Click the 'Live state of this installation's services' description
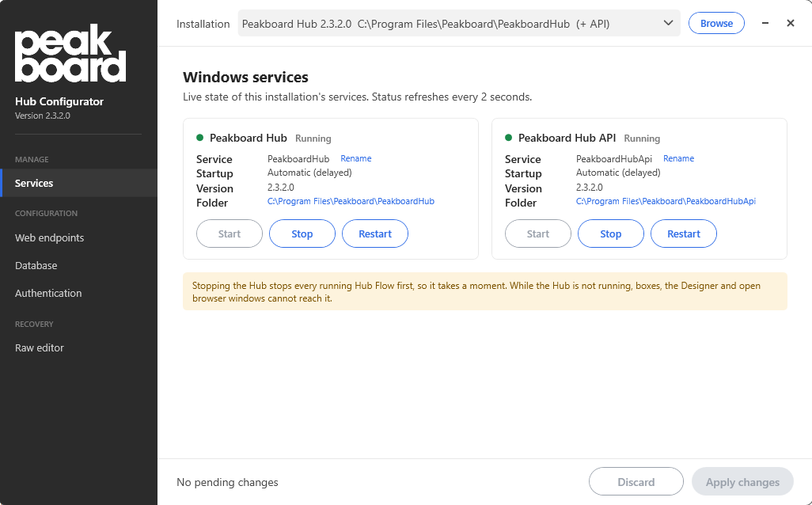 click(357, 97)
